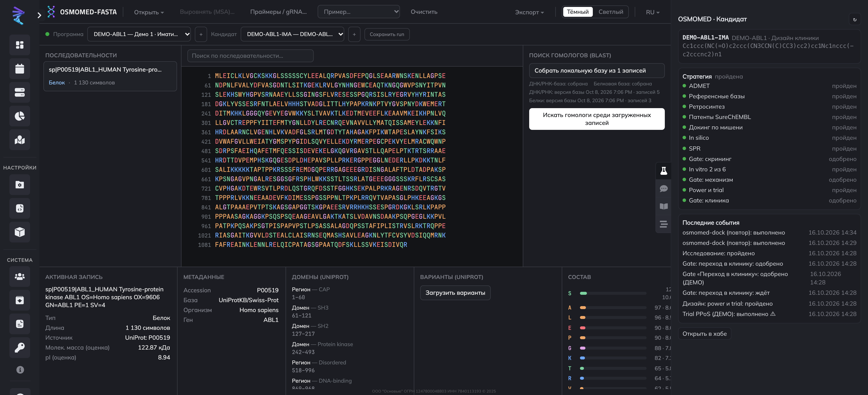The width and height of the screenshot is (868, 395).
Task: Open the pie chart analytics sidebar icon
Action: [19, 116]
